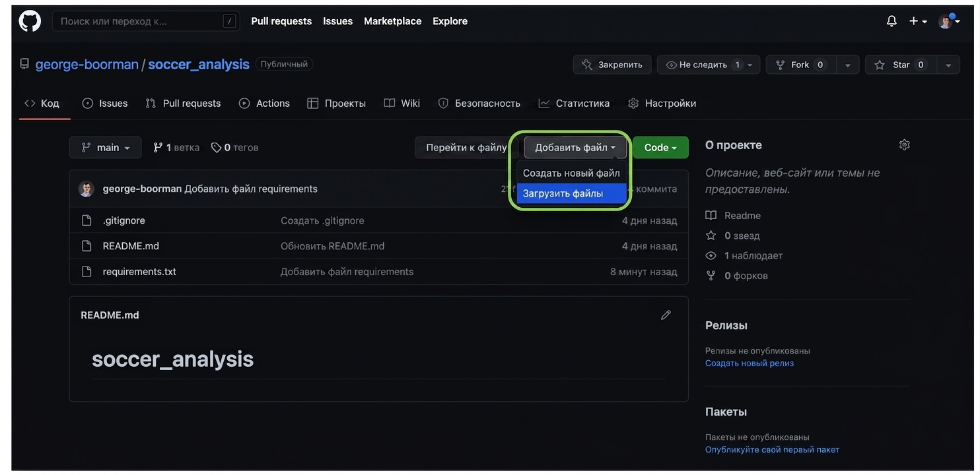The width and height of the screenshot is (980, 475).
Task: Open the .gitignore file
Action: pos(123,220)
